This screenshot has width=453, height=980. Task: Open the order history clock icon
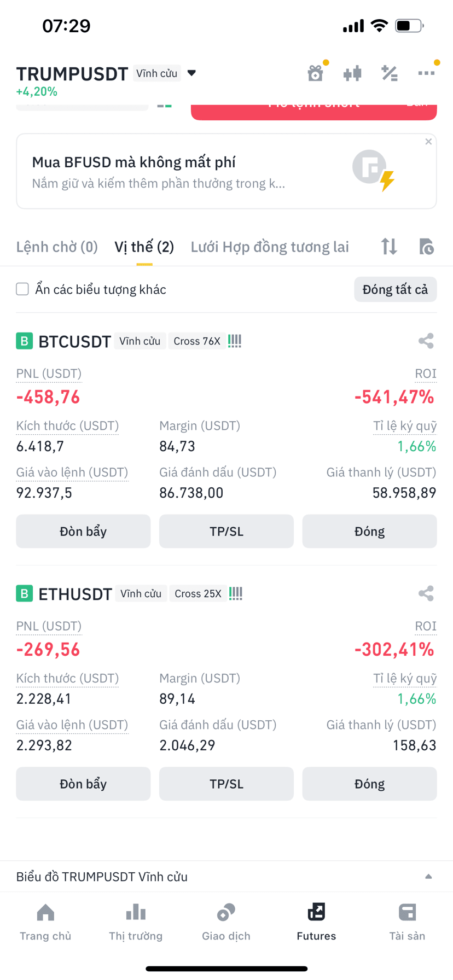[426, 247]
